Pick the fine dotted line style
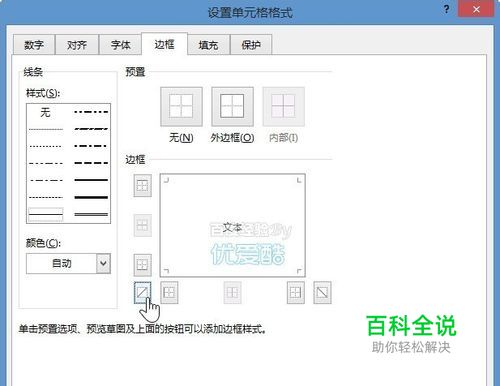The height and width of the screenshot is (386, 500). click(x=46, y=146)
